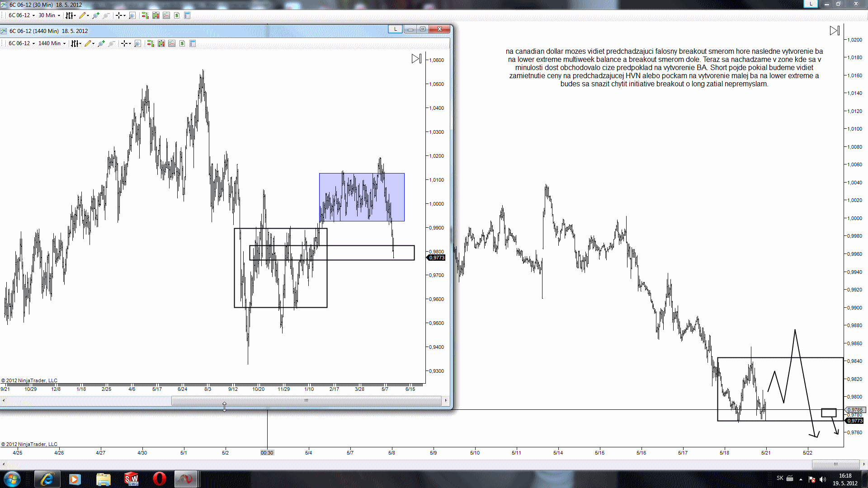Click the 0,9773 current price marker on daily chart

[x=436, y=258]
